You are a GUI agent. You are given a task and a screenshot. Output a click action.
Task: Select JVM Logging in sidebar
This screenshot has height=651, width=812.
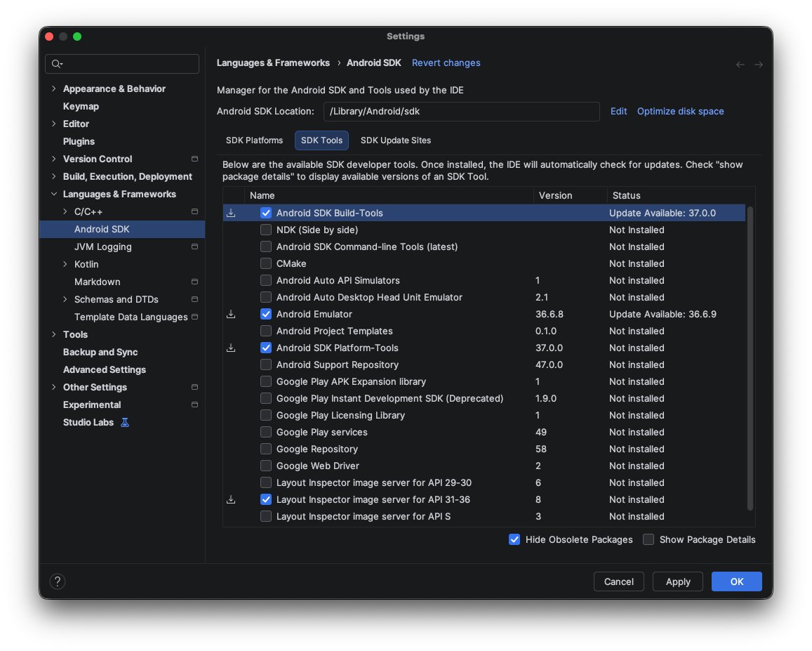click(x=102, y=246)
